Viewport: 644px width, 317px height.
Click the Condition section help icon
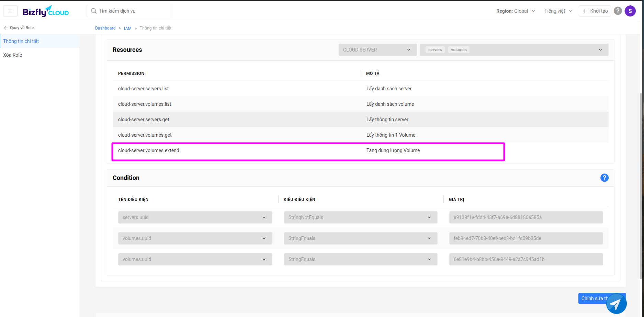604,178
